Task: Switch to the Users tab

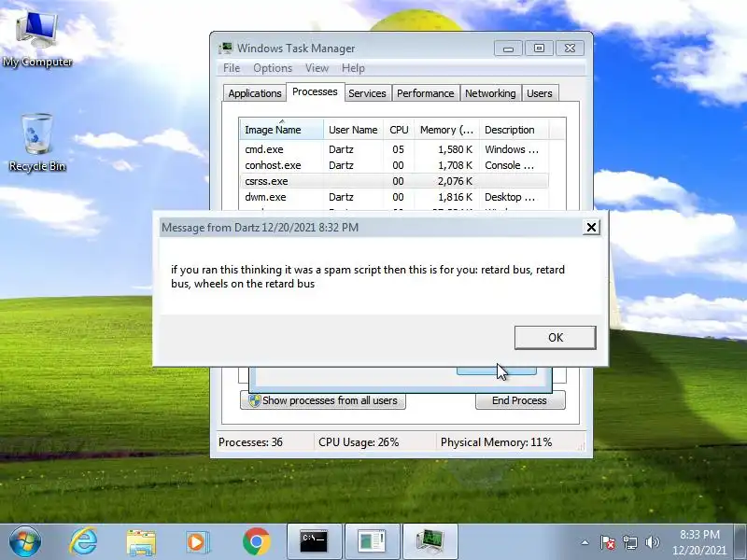Action: click(540, 93)
